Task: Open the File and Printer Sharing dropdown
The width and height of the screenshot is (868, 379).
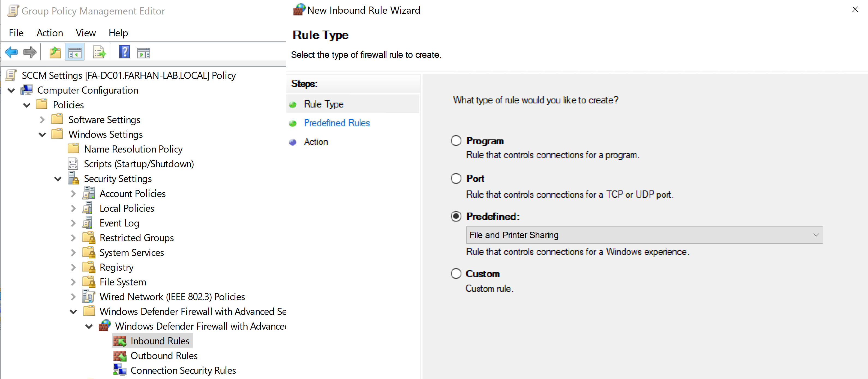Action: coord(644,235)
